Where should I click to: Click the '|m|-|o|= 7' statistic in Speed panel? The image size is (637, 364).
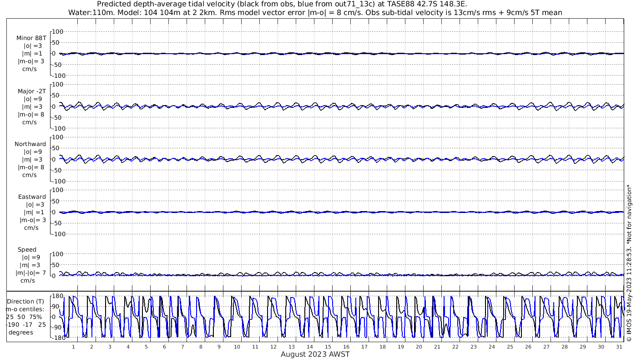(x=31, y=273)
